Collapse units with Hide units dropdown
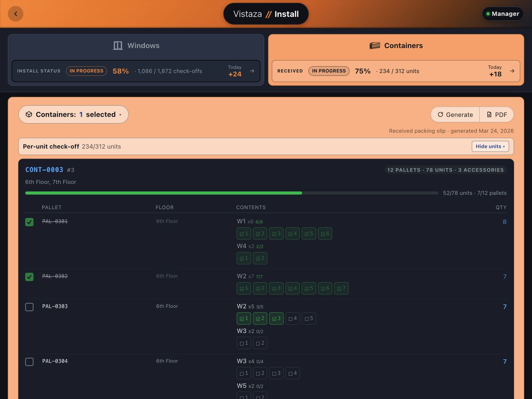Image resolution: width=532 pixels, height=399 pixels. pos(490,146)
